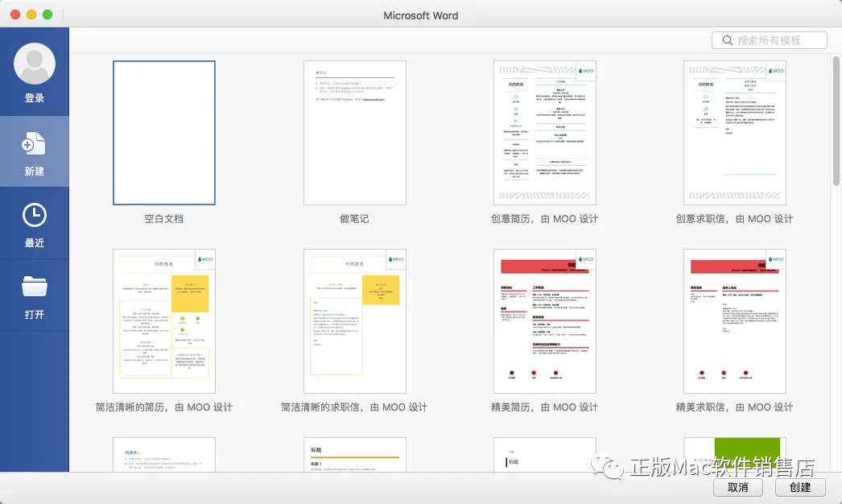Pick the 创意简历 MOO template thumbnail

pos(544,133)
